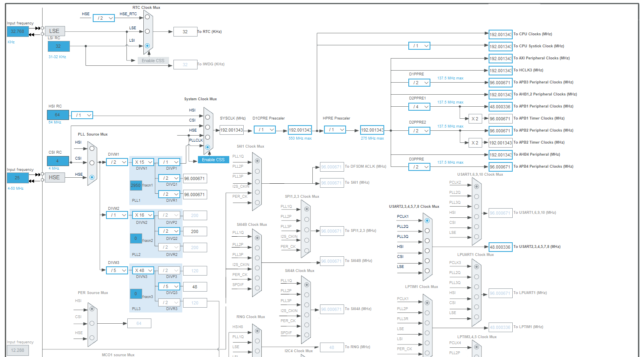Select HSI in USART2,3,4,5,7,8 Clock Mux
The width and height of the screenshot is (644, 357).
tap(427, 251)
